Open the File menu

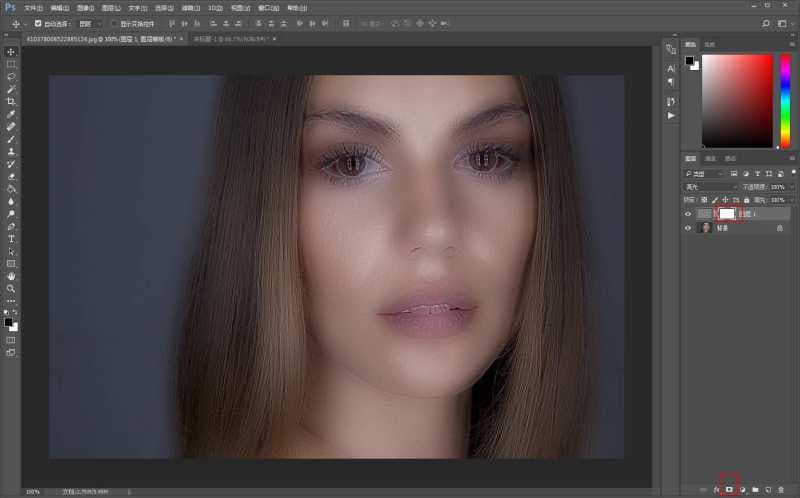tap(33, 7)
